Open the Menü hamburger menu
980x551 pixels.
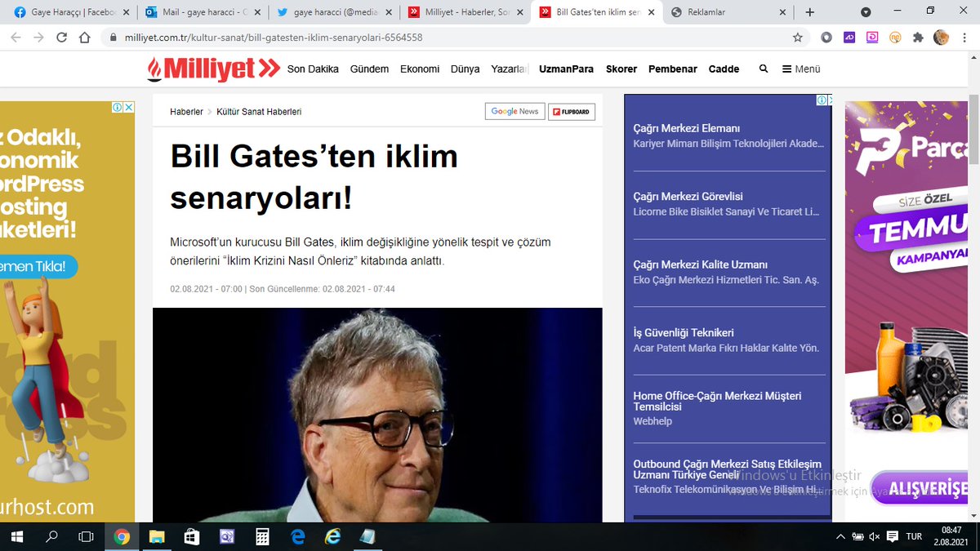click(x=801, y=69)
